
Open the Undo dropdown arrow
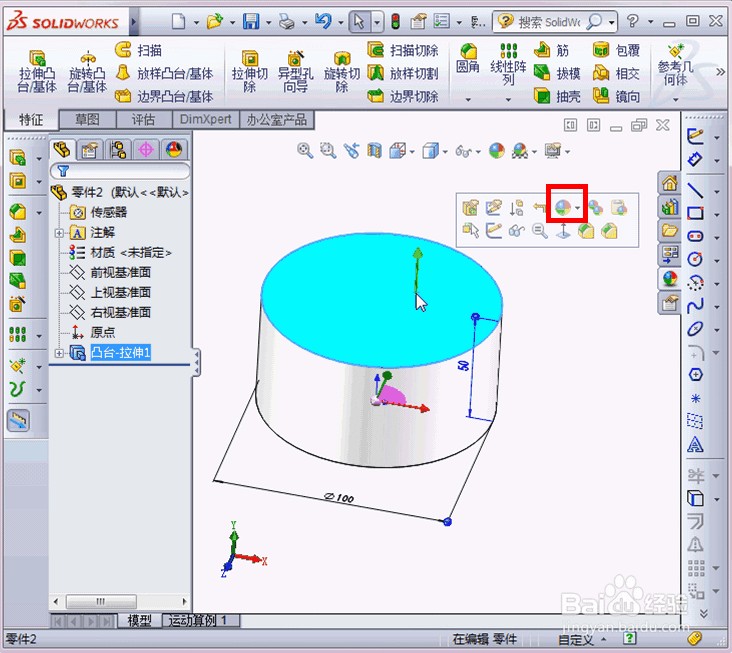[340, 22]
